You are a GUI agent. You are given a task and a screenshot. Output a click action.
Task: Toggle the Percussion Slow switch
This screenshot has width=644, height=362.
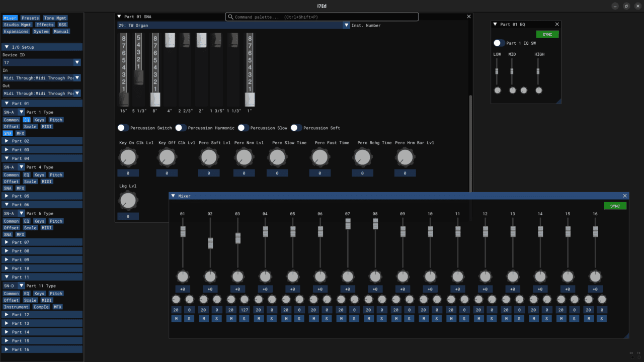(244, 128)
